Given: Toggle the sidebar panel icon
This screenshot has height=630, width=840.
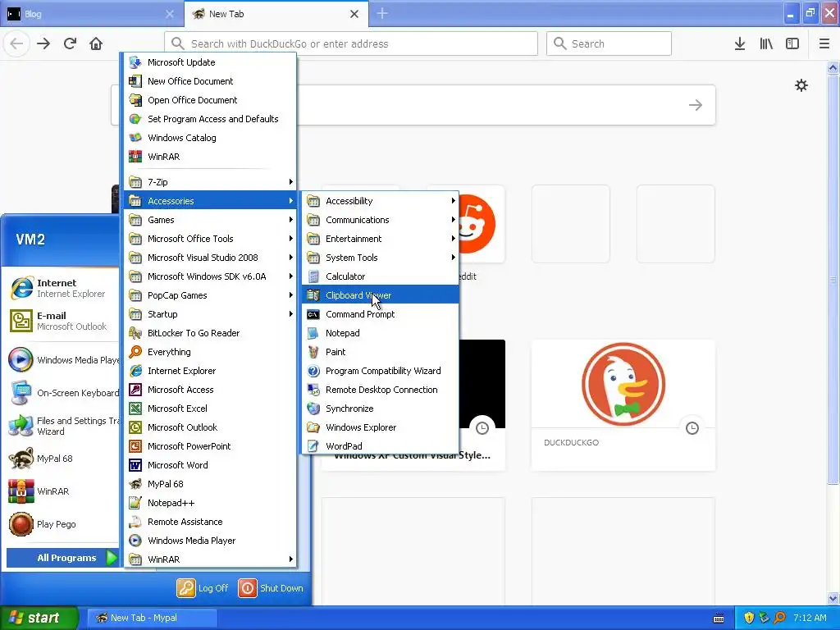Looking at the screenshot, I should coord(792,43).
